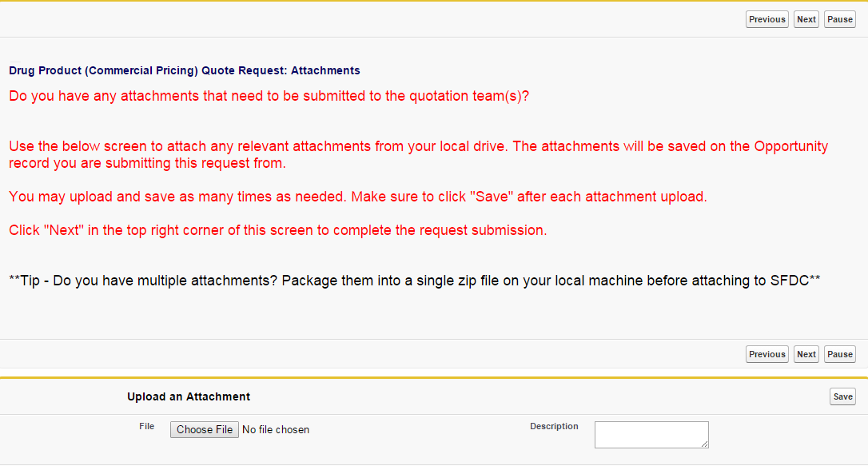Click the 'Use the below screen' paragraph

[418, 155]
